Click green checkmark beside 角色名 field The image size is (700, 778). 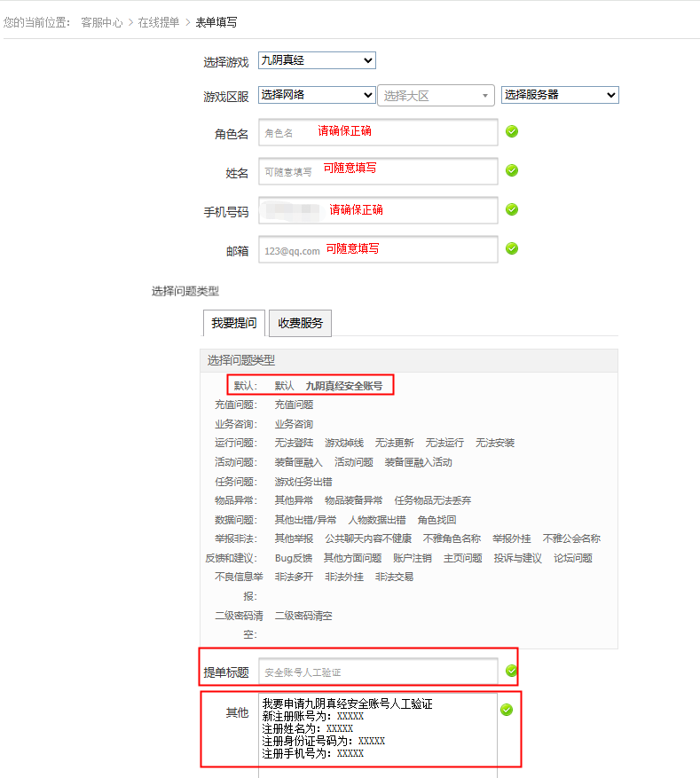pyautogui.click(x=512, y=132)
